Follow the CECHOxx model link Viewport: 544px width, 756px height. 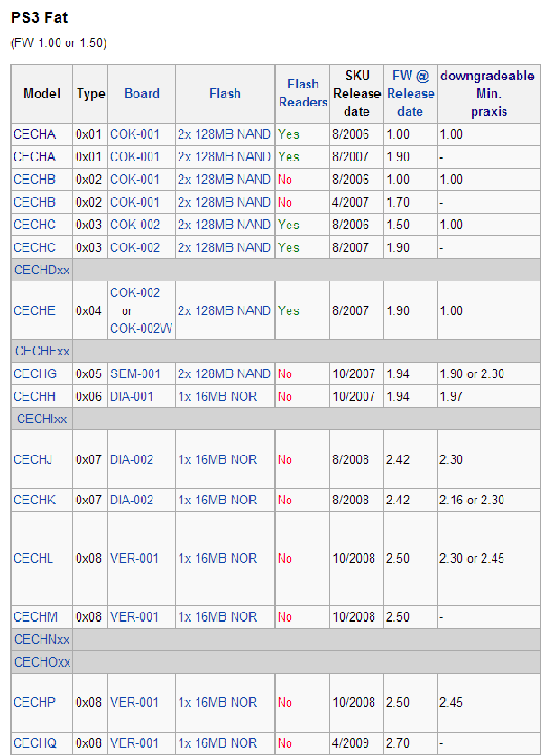tap(42, 662)
